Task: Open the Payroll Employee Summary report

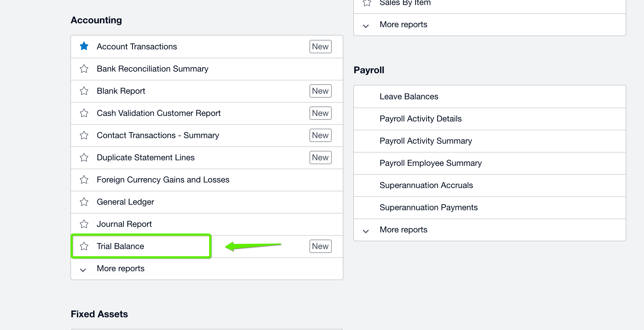Action: point(430,163)
